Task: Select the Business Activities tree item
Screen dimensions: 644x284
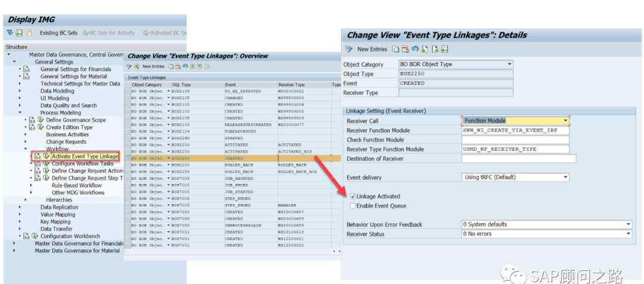Action: 67,135
